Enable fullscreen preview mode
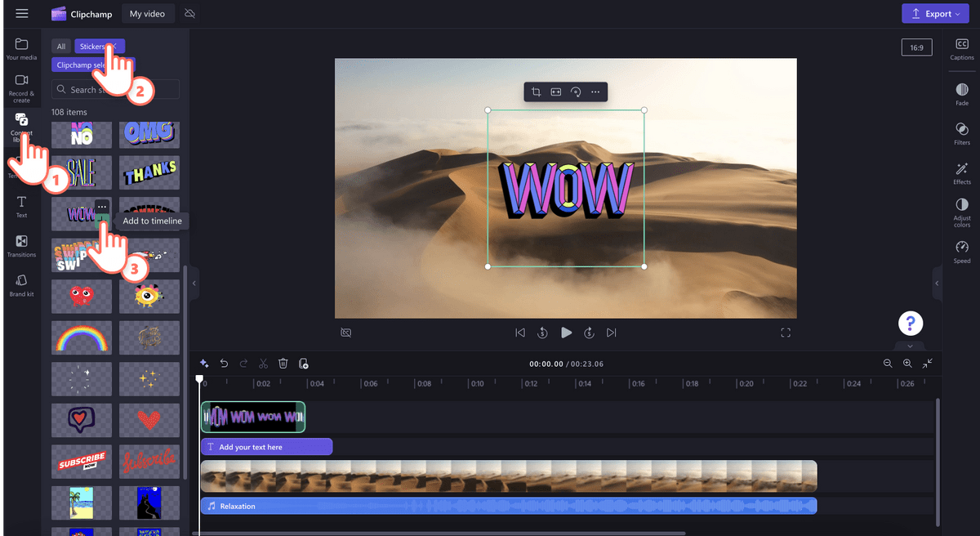Viewport: 980px width, 536px height. coord(786,333)
